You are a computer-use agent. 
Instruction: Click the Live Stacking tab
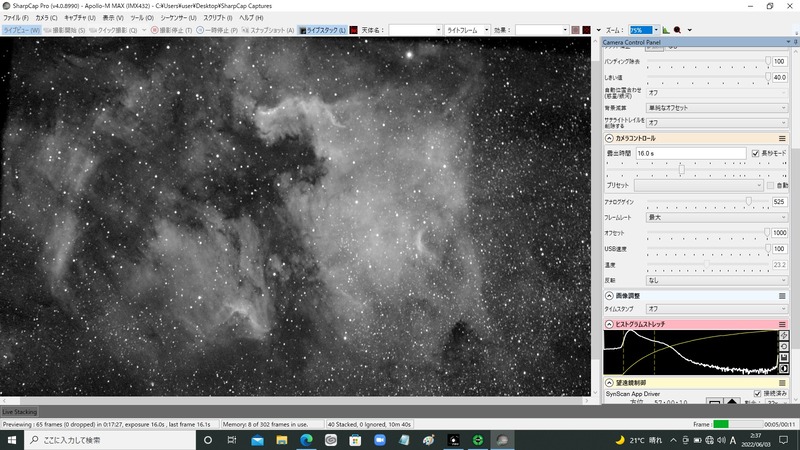(20, 412)
